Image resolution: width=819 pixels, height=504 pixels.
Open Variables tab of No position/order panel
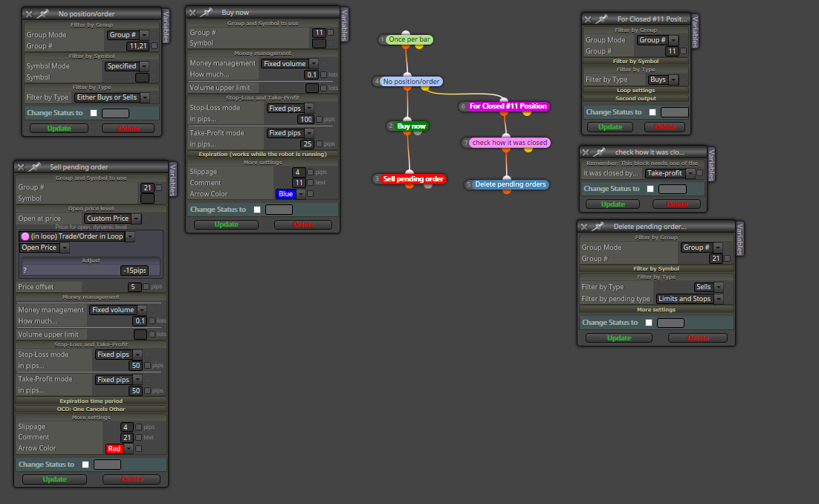point(166,26)
